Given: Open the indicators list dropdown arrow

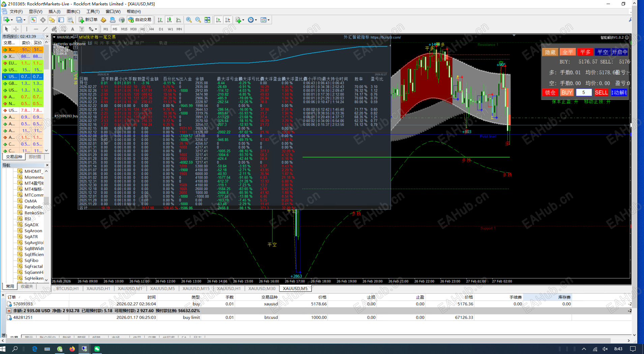Looking at the screenshot, I should (243, 20).
